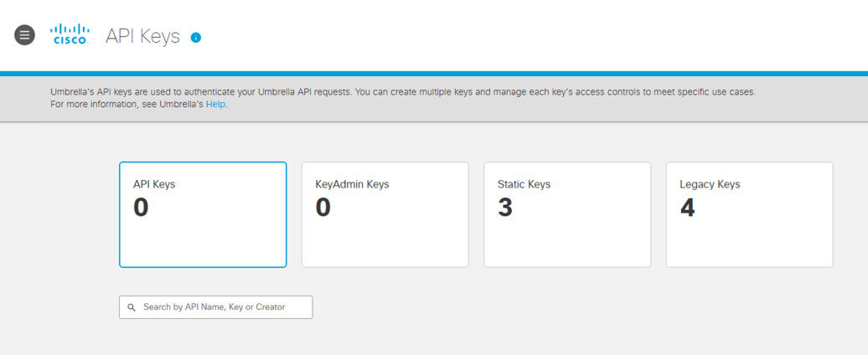Click the info icon beside API Keys
The image size is (868, 355).
pos(196,38)
